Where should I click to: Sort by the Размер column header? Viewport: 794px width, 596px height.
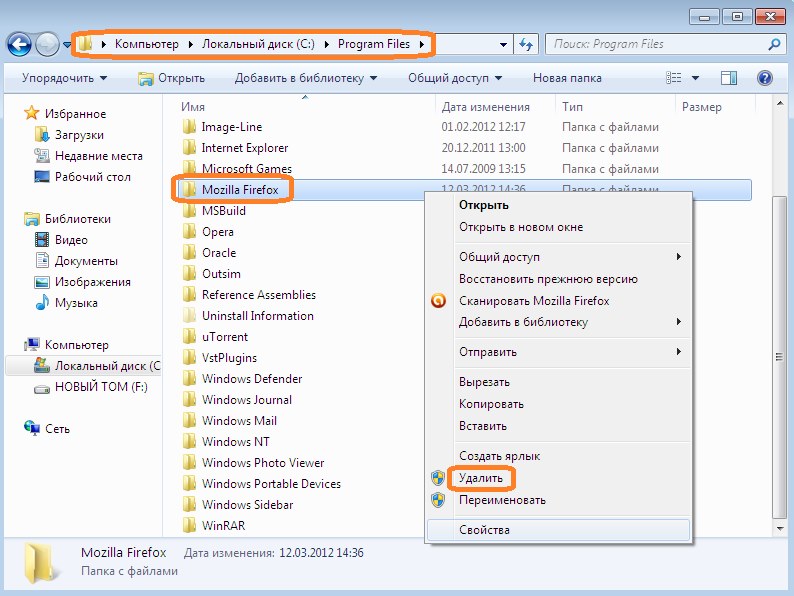[701, 107]
